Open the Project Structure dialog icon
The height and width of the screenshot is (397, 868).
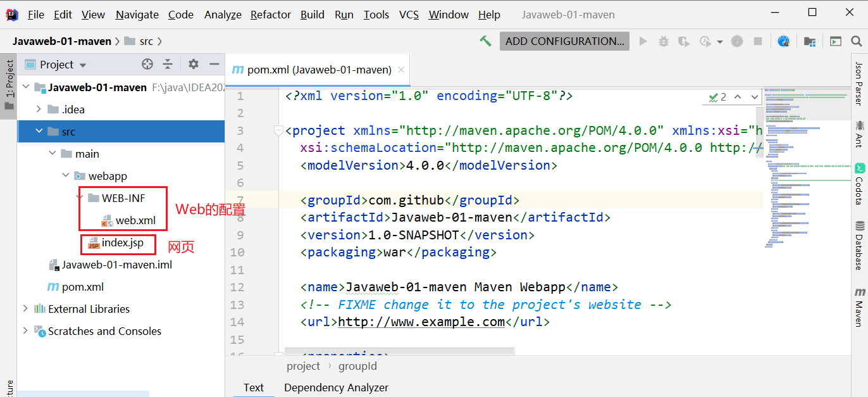(809, 41)
